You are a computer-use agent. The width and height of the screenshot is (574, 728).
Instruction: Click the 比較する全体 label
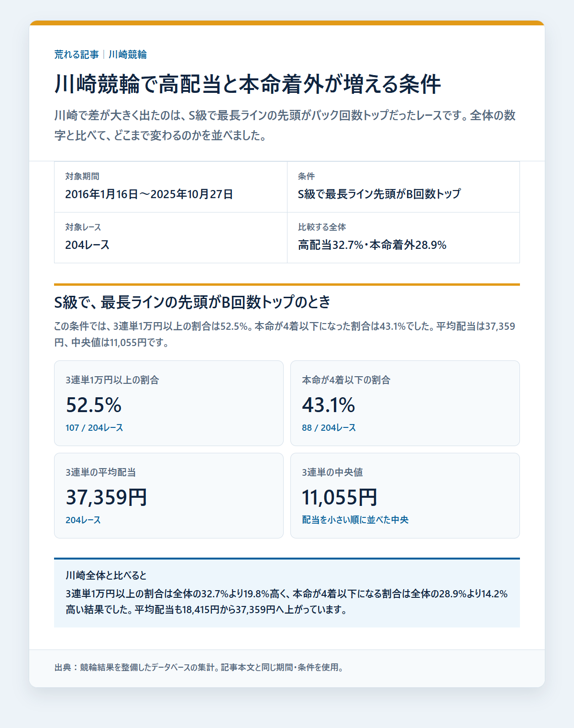point(322,227)
